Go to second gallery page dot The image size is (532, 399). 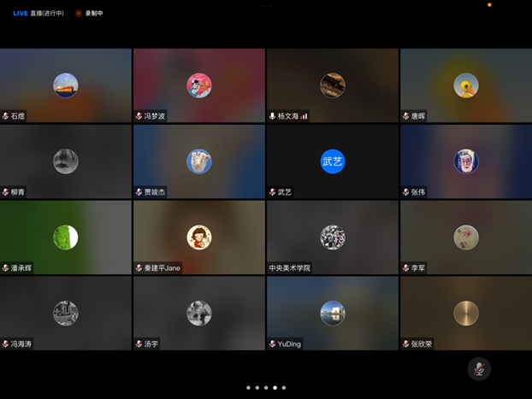pos(257,388)
